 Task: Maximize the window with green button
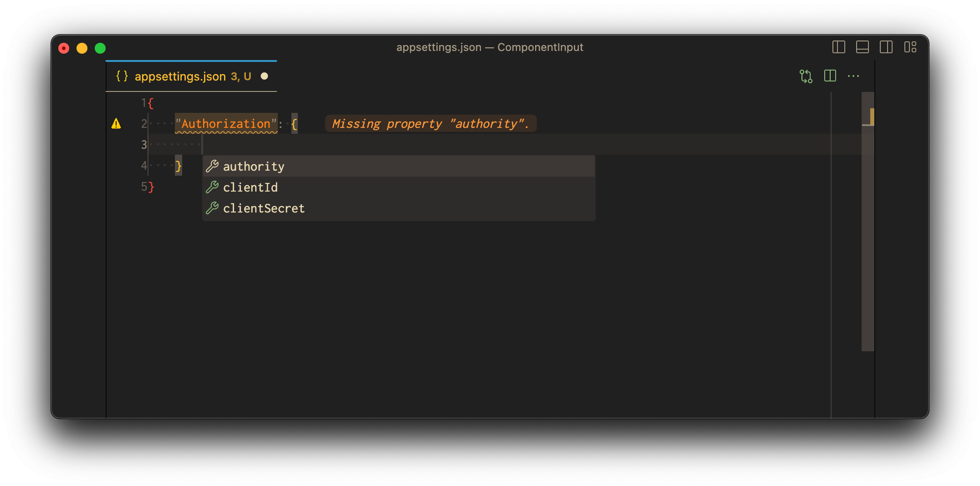(x=100, y=48)
